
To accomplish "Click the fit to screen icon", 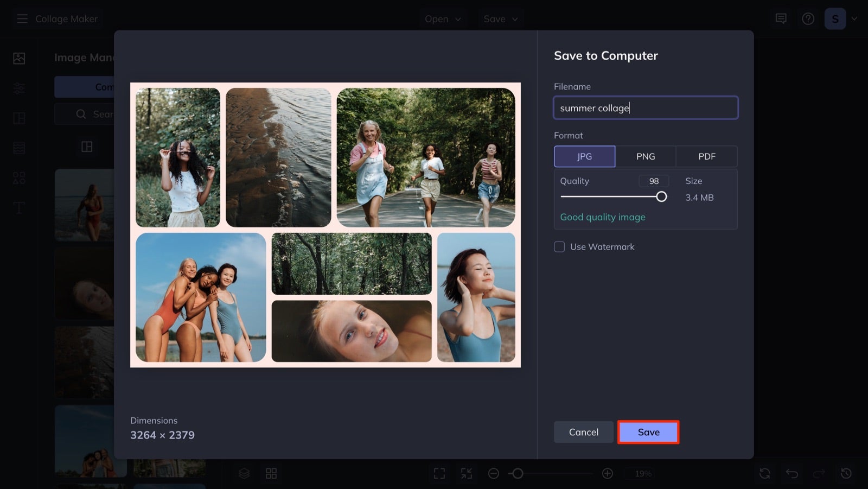I will click(x=439, y=474).
